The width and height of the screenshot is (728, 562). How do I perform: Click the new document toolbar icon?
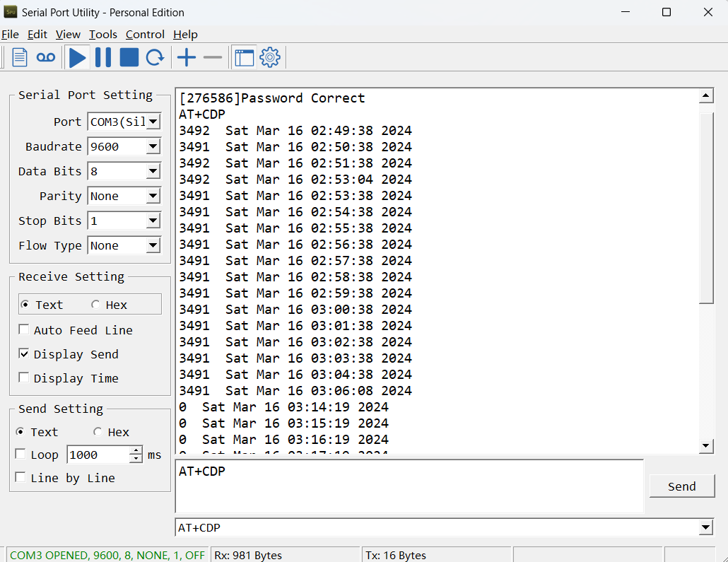[x=20, y=57]
